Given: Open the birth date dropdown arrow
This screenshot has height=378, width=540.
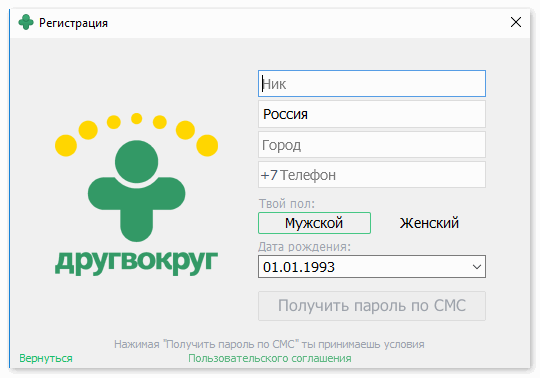Looking at the screenshot, I should (477, 267).
